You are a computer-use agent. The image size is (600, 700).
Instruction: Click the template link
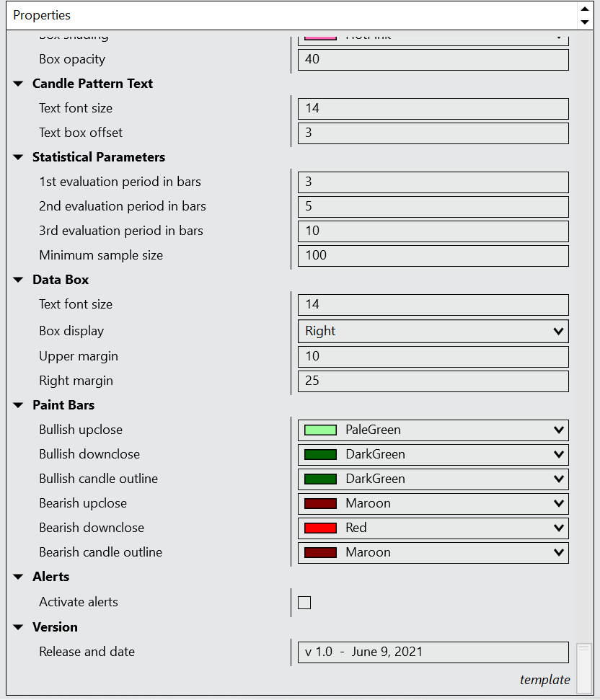point(544,680)
